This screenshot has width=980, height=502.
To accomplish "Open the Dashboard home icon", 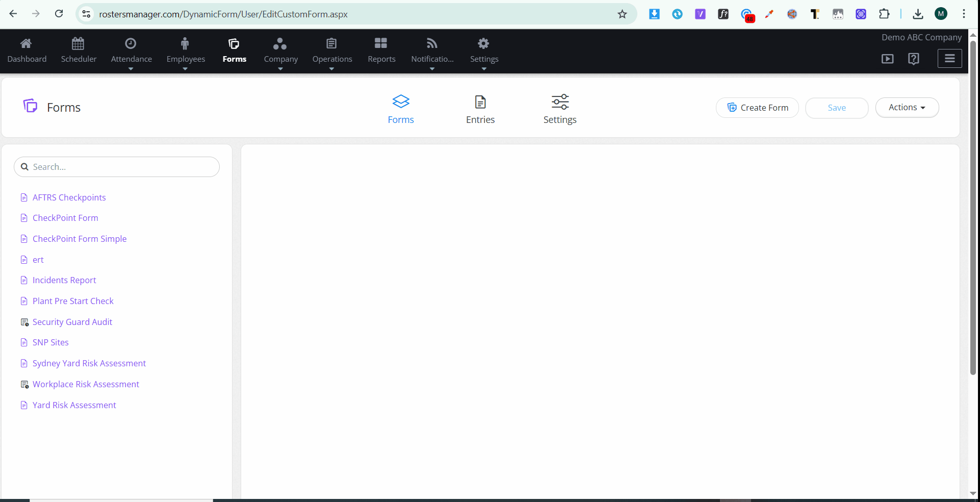I will click(26, 43).
